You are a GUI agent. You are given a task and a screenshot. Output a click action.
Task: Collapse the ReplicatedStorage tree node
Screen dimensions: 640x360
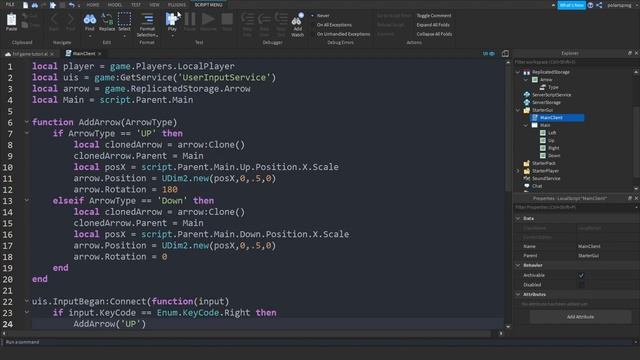coord(518,72)
